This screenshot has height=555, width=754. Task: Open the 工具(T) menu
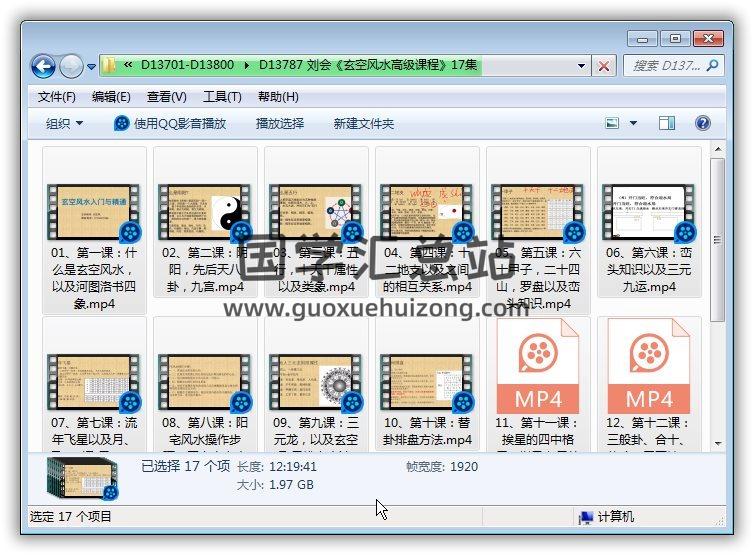(222, 97)
